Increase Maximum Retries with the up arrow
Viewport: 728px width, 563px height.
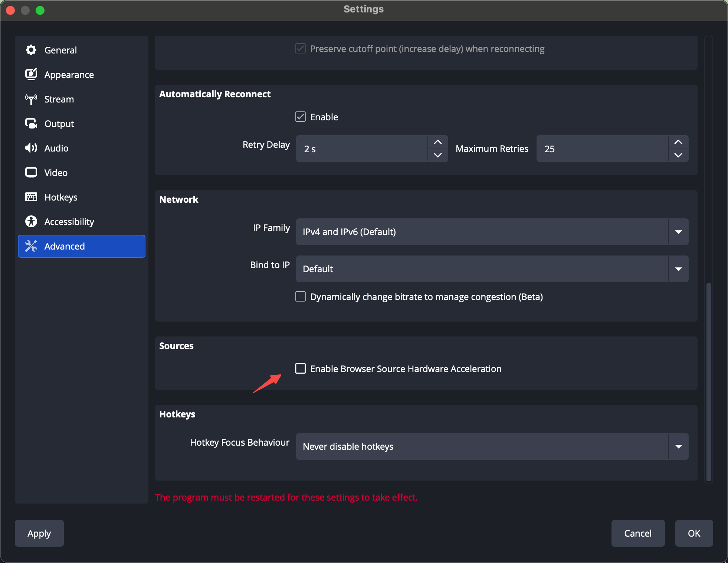(x=678, y=142)
